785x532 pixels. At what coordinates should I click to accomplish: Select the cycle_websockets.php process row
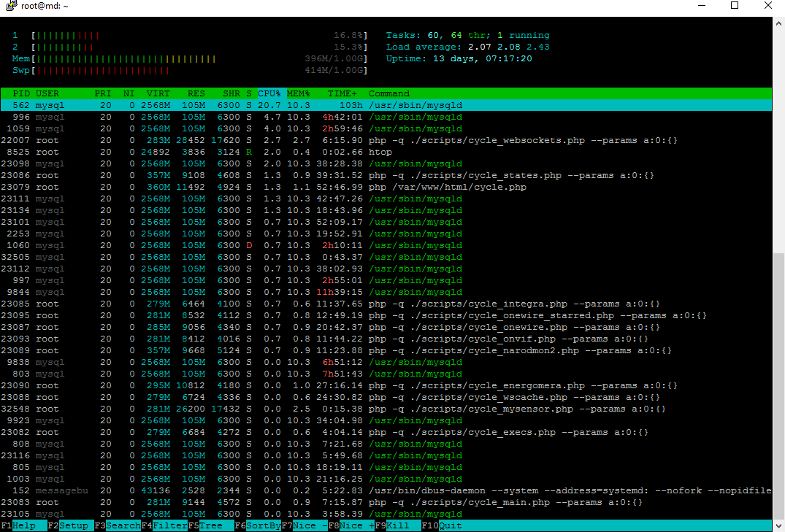tap(386, 140)
